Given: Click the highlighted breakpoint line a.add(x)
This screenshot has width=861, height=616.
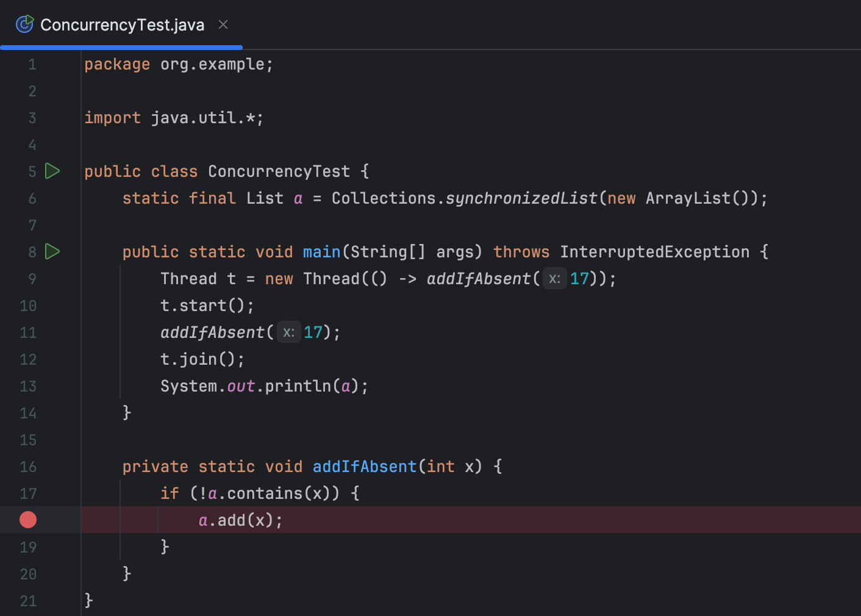Looking at the screenshot, I should pos(240,520).
